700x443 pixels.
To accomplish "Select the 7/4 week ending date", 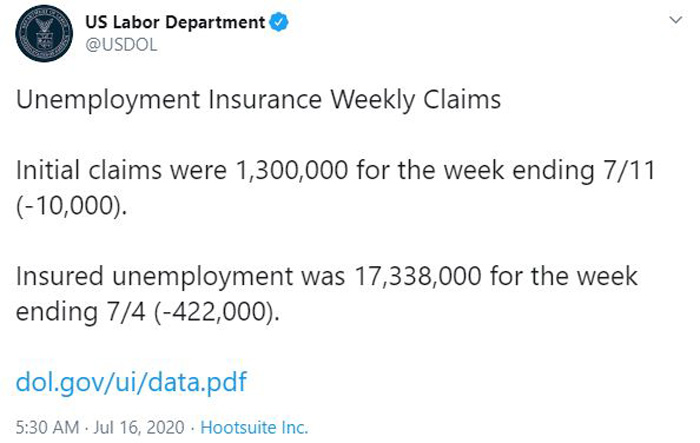I will click(x=125, y=311).
